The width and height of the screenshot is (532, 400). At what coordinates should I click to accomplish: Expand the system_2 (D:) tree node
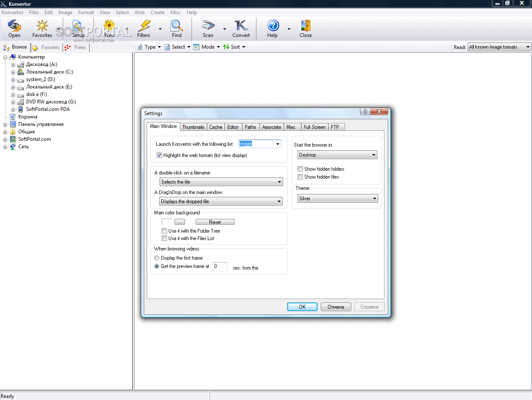click(x=13, y=80)
